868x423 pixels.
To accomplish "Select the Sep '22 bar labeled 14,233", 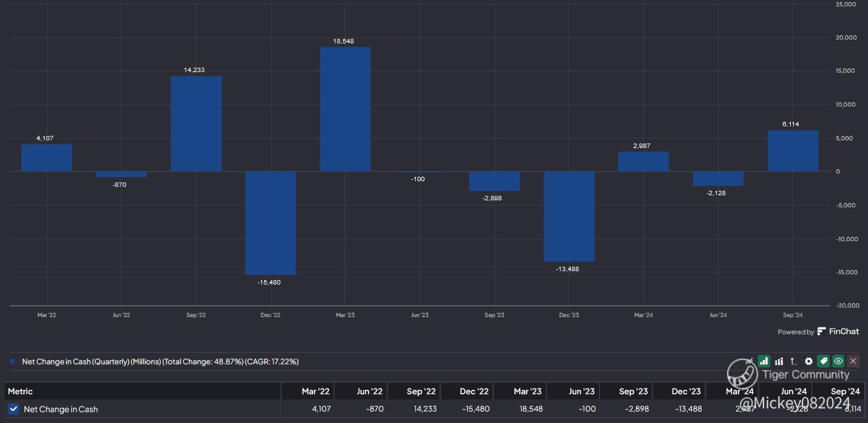I will tap(196, 123).
